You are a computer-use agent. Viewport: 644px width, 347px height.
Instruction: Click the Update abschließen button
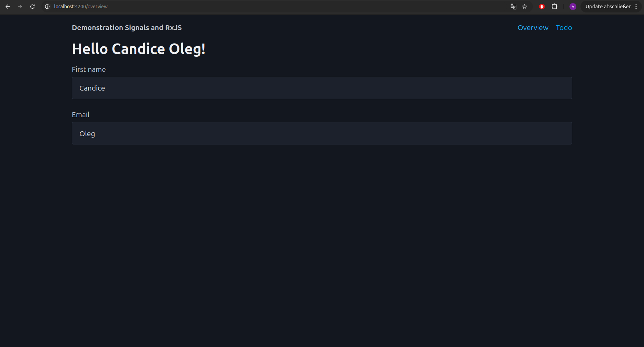[608, 7]
